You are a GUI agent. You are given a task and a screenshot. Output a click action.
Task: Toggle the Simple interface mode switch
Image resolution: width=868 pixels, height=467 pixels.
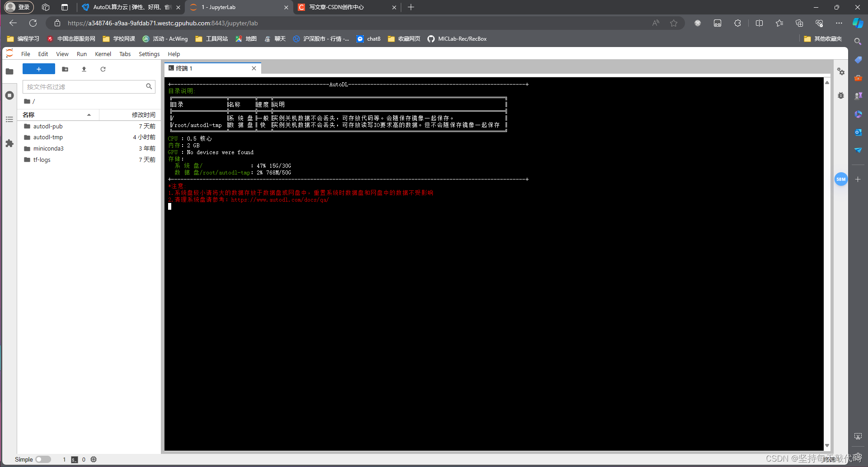[x=43, y=459]
